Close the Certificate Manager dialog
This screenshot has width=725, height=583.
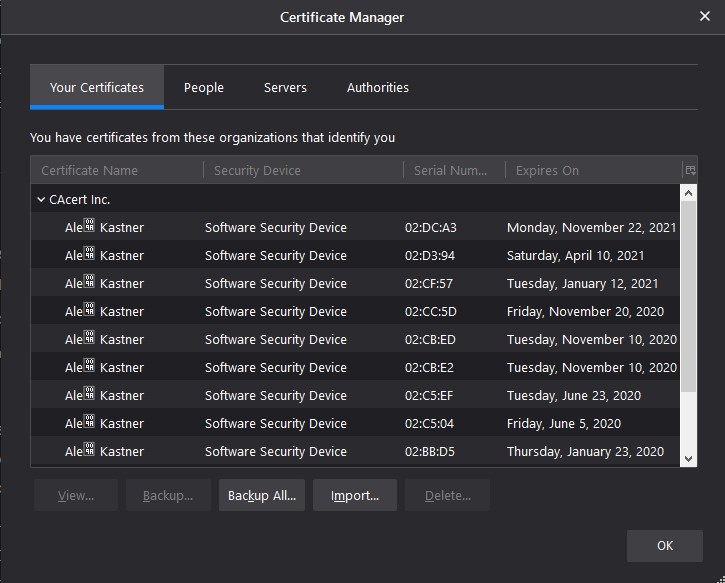(703, 17)
